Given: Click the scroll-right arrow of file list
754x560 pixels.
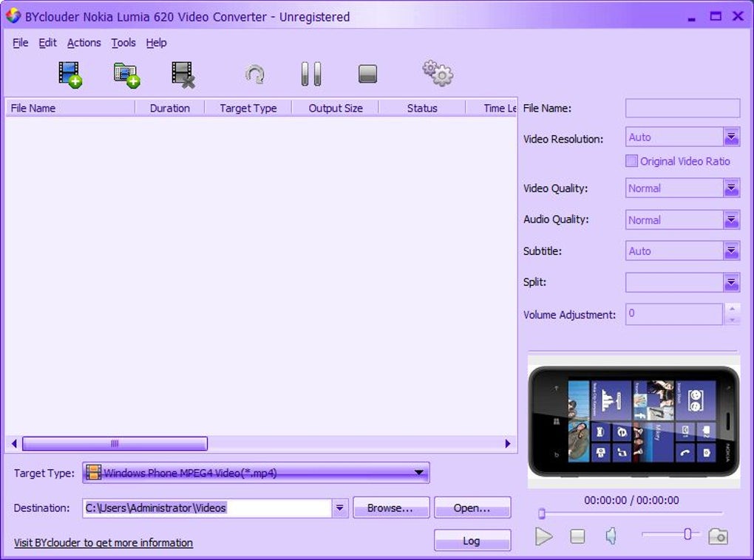Looking at the screenshot, I should tap(508, 444).
